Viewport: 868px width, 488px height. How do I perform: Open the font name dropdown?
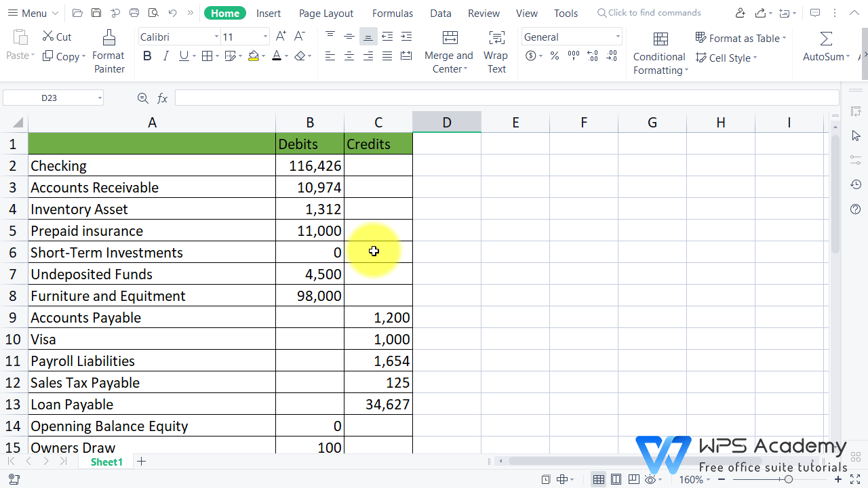[216, 36]
